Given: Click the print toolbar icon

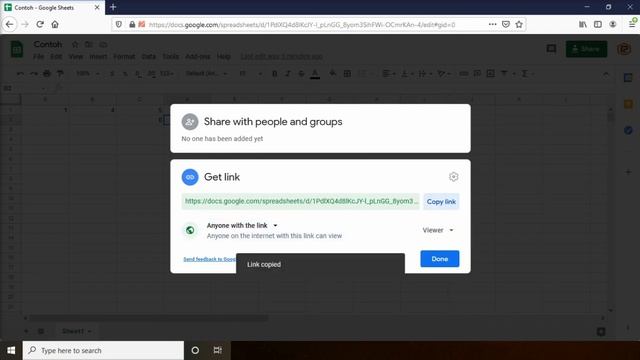Looking at the screenshot, I should click(47, 74).
